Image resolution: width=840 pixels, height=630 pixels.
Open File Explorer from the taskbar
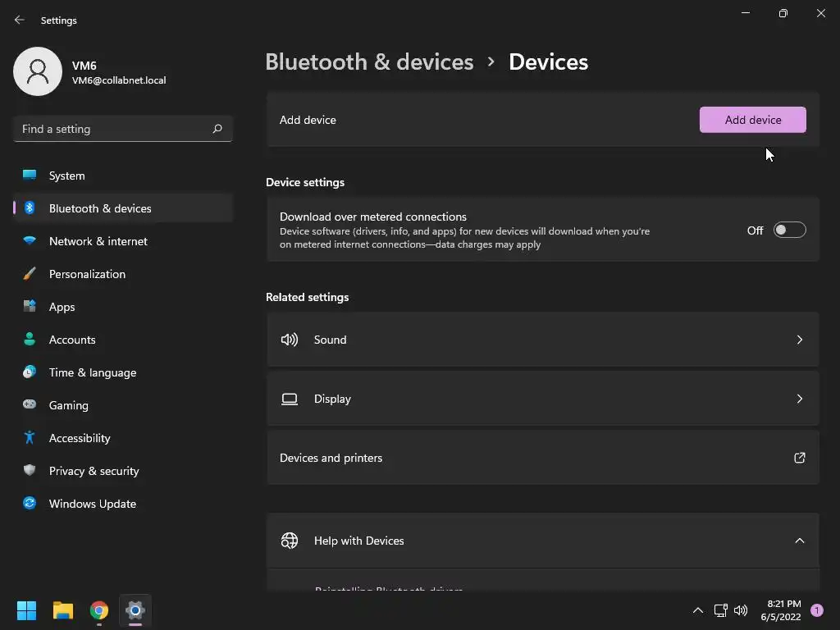point(63,610)
